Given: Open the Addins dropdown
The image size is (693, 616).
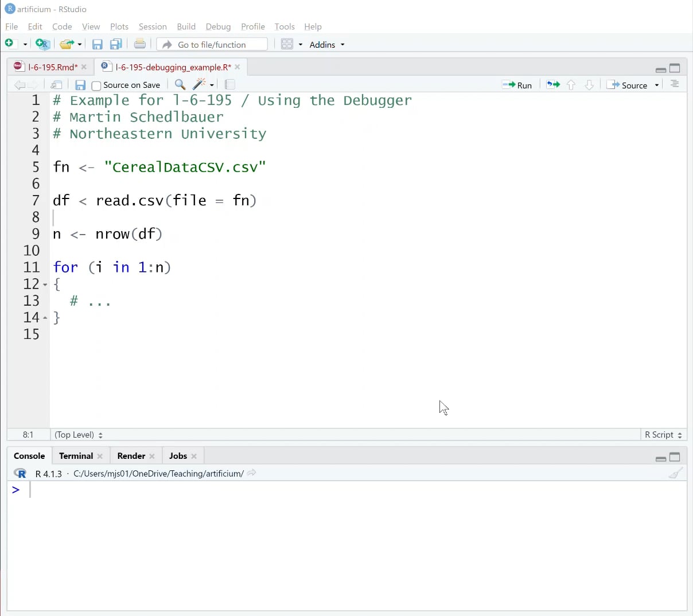Looking at the screenshot, I should tap(327, 44).
